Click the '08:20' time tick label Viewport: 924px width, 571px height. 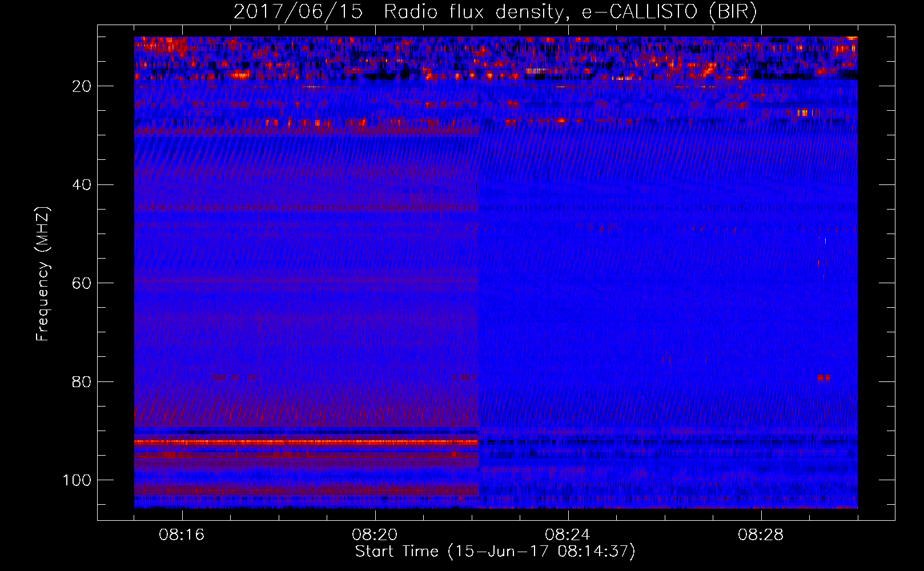click(375, 535)
